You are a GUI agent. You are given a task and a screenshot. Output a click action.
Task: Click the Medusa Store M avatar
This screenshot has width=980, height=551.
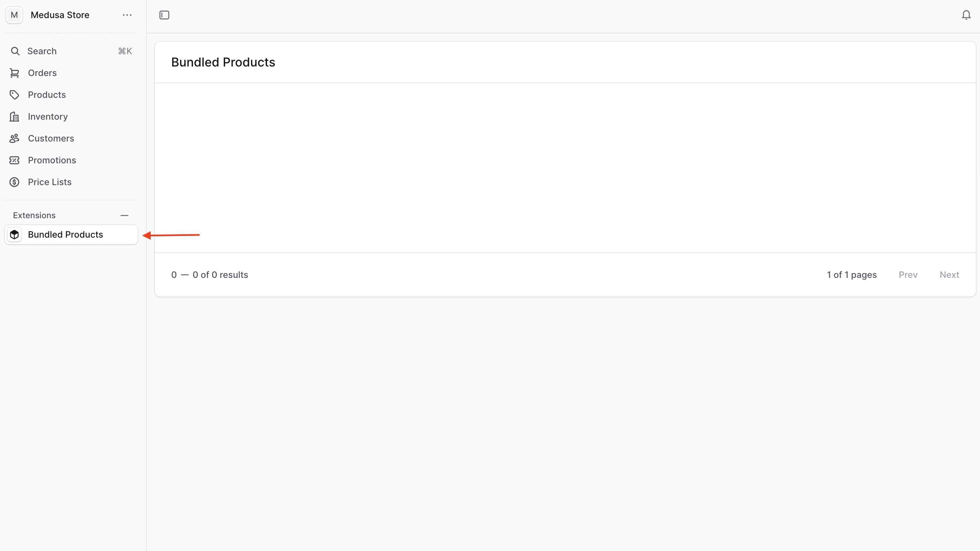coord(14,15)
